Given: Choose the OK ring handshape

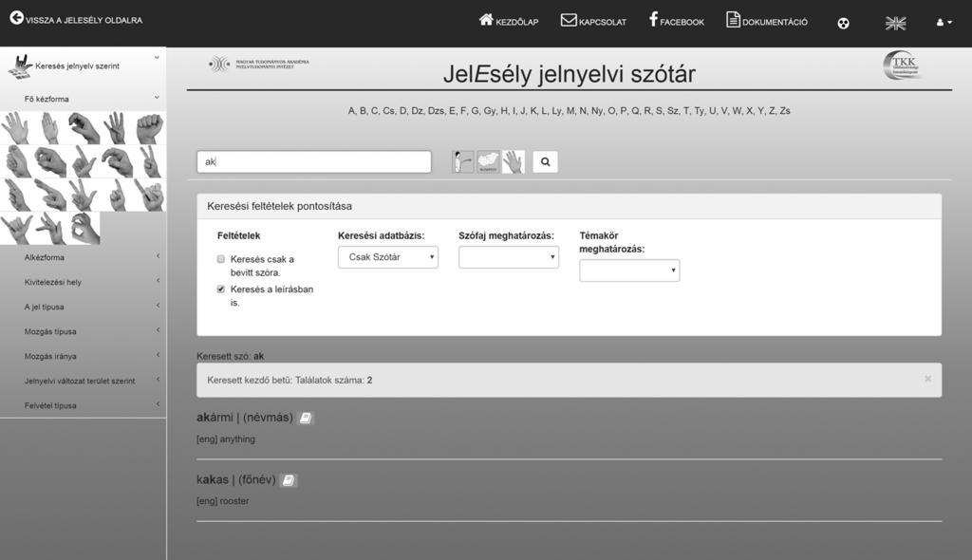Looking at the screenshot, I should 84,228.
